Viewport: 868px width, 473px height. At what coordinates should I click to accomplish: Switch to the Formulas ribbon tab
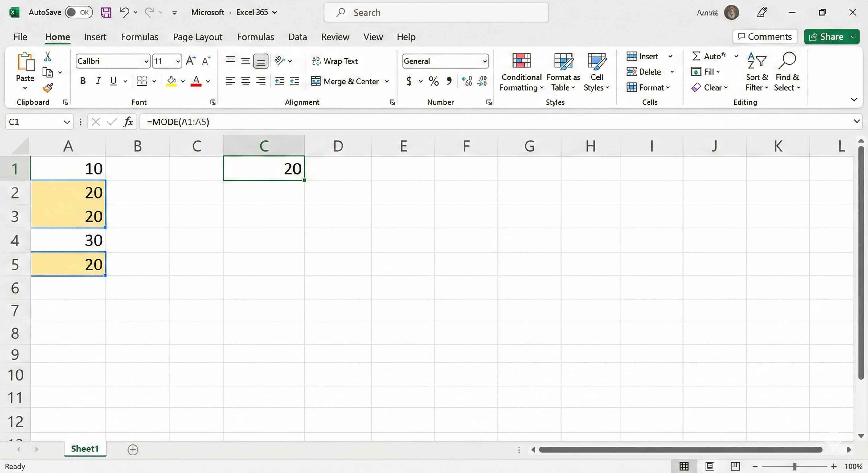tap(140, 37)
